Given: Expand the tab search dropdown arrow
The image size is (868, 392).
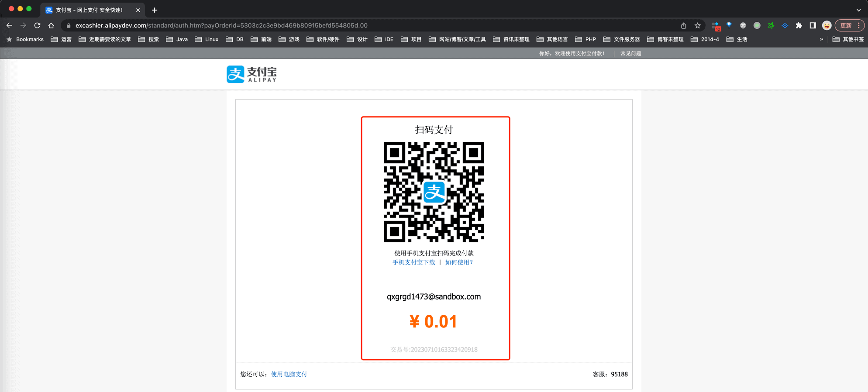Looking at the screenshot, I should 858,10.
